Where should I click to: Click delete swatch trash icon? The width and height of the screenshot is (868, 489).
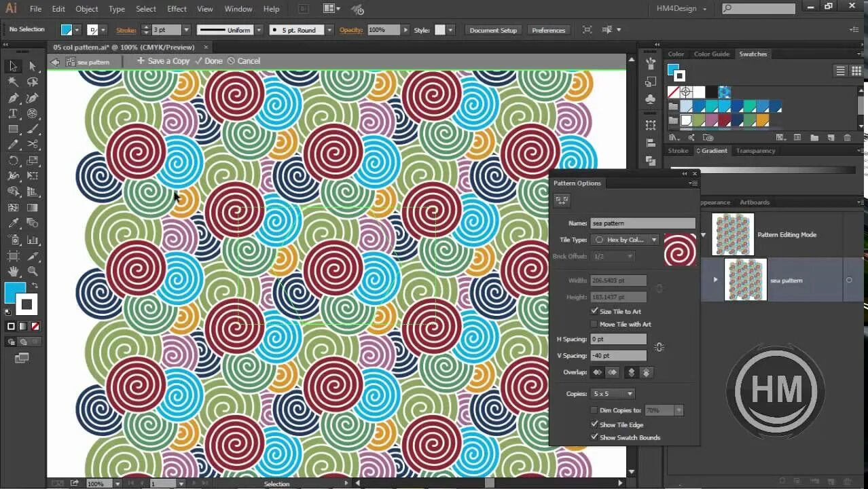(x=847, y=138)
